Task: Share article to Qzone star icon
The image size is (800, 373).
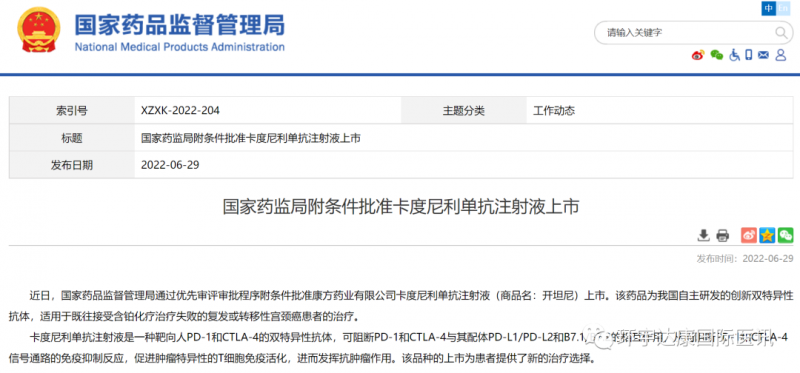Action: (x=767, y=235)
